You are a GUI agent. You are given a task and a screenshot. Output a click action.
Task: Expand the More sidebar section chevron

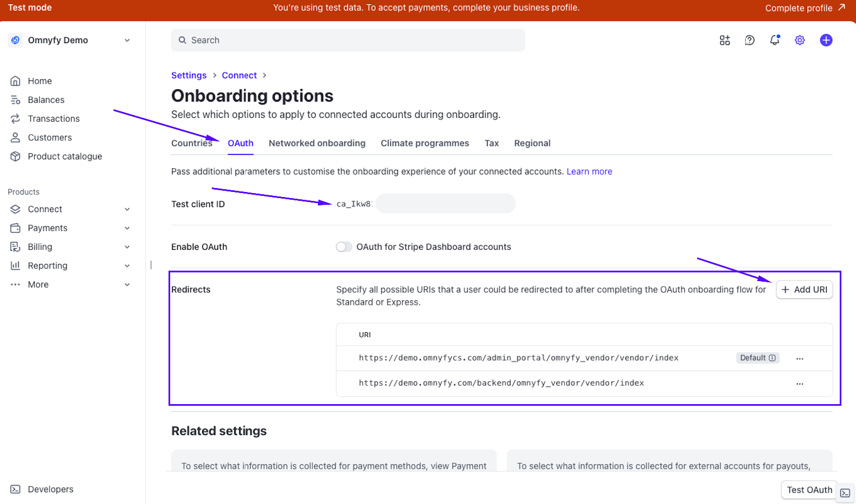click(x=127, y=285)
